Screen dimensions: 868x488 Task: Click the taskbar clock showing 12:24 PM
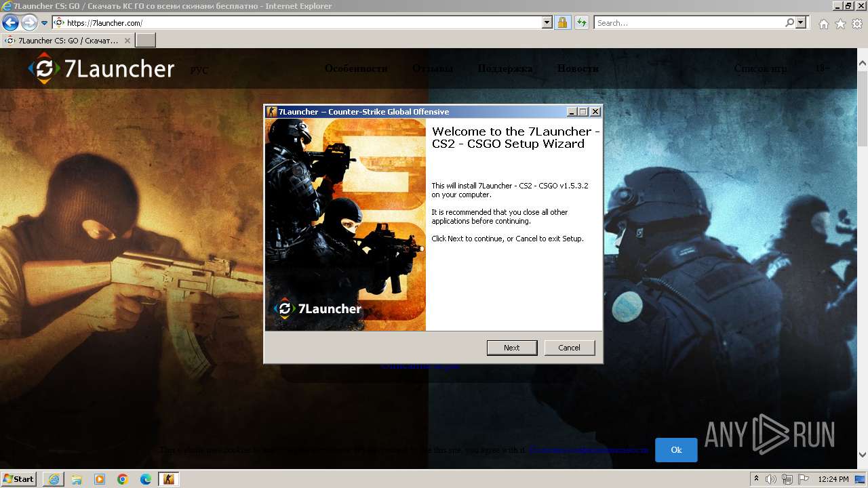tap(833, 479)
